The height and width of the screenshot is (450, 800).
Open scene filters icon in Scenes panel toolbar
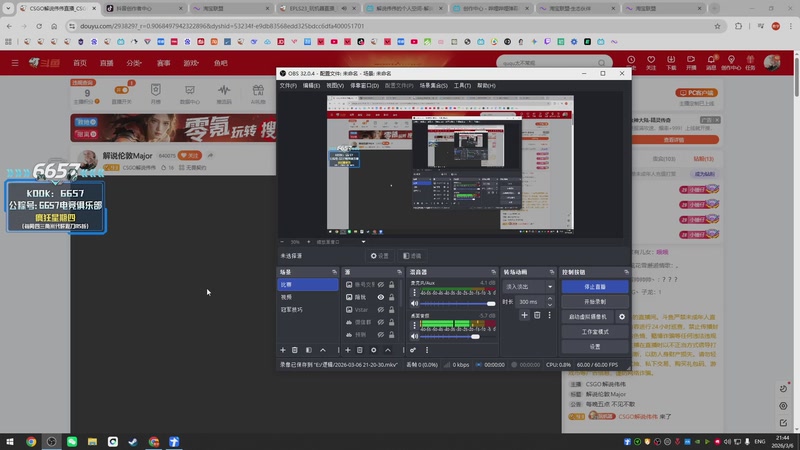309,350
